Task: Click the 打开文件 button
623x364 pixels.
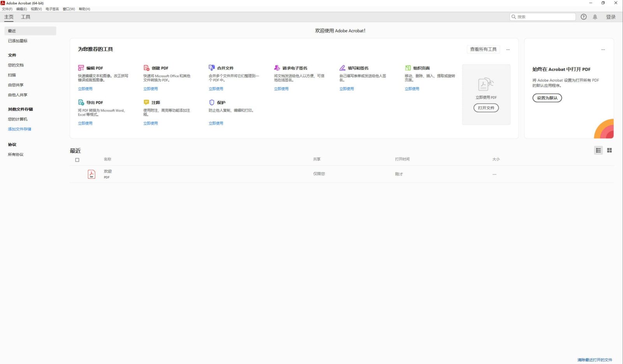Action: [486, 108]
